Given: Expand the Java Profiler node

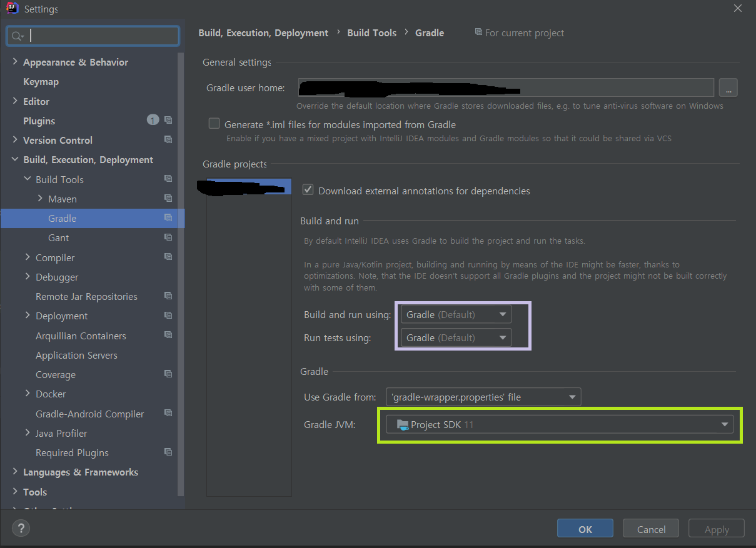Looking at the screenshot, I should 28,432.
